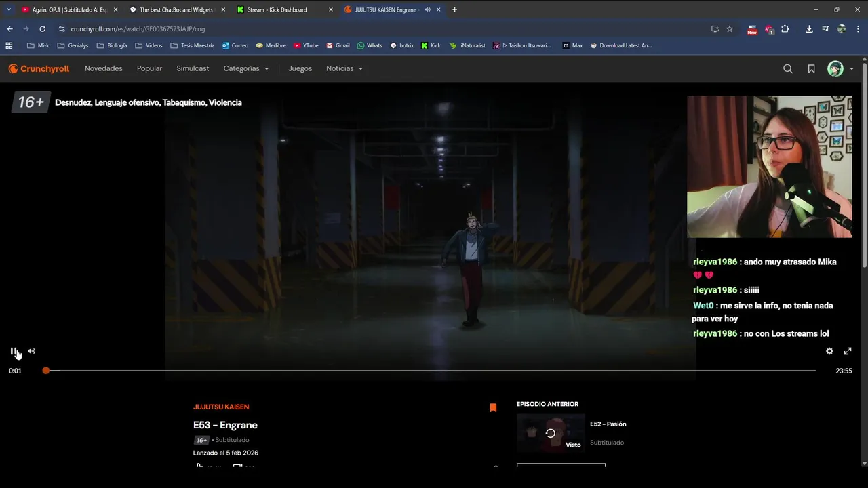This screenshot has width=868, height=488.
Task: Open the Gmail bookmark
Action: (338, 45)
